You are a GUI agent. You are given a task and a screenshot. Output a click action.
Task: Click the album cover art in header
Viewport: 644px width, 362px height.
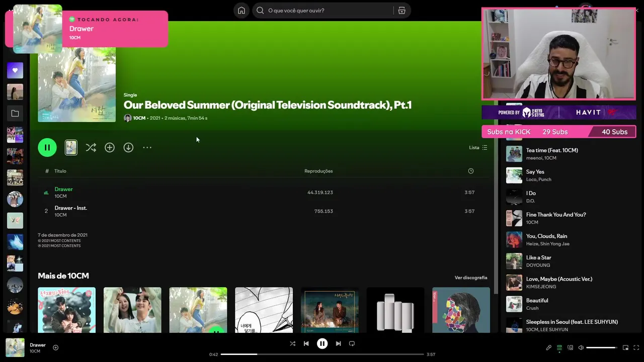[76, 84]
